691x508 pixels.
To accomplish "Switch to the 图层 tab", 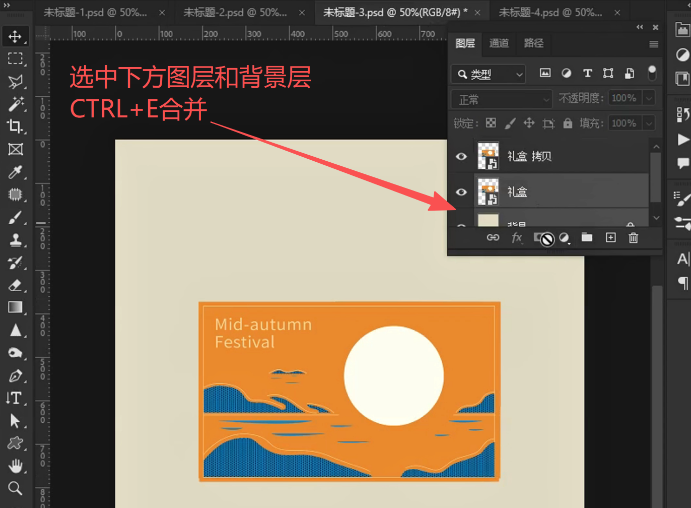I will point(465,43).
